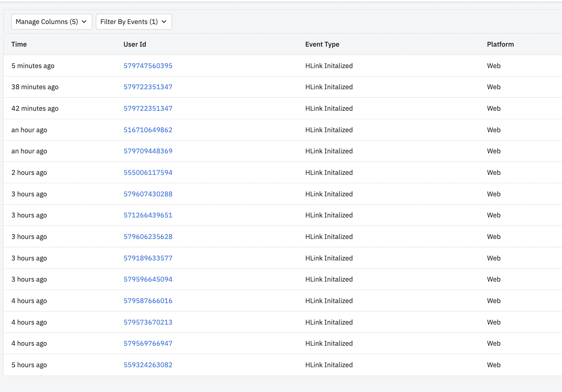562x392 pixels.
Task: Select 'Web' platform in the 571266439651 row
Action: pyautogui.click(x=494, y=215)
